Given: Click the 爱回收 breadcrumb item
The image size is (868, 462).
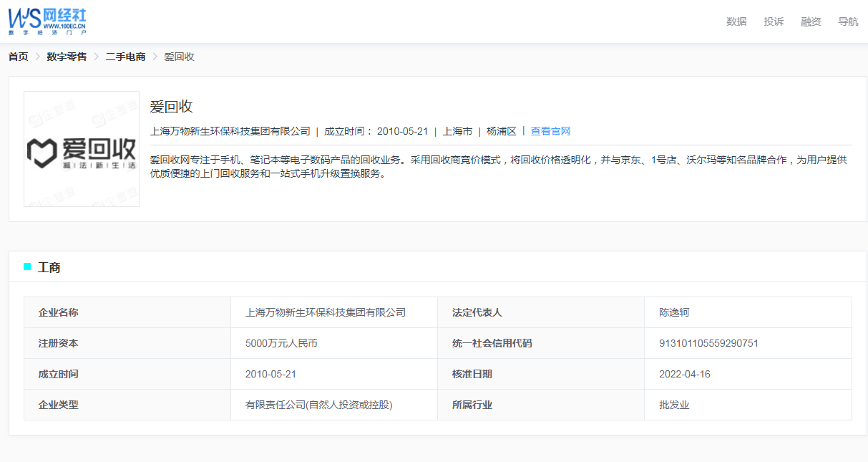Looking at the screenshot, I should [x=179, y=57].
